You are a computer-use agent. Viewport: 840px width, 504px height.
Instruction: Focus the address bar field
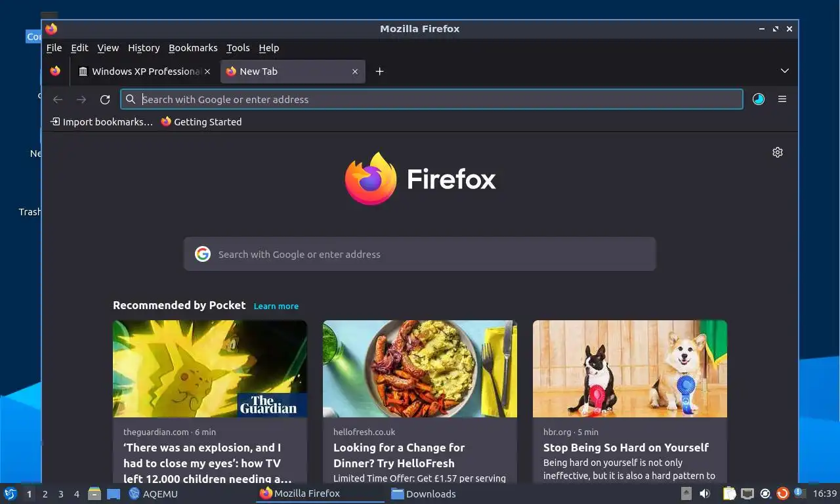click(x=432, y=99)
